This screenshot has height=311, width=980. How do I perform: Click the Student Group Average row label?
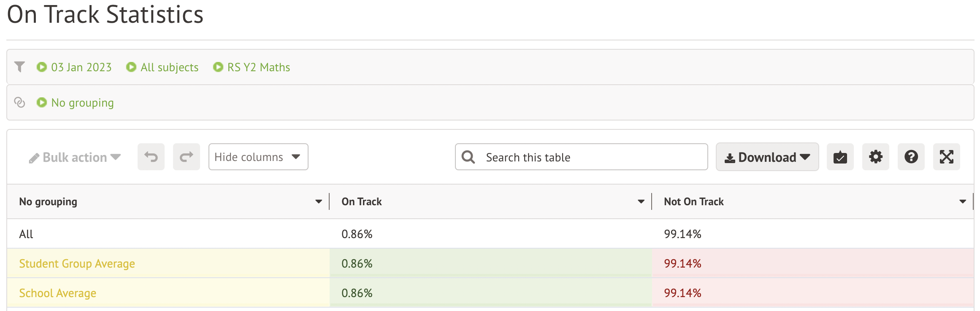[x=77, y=264]
